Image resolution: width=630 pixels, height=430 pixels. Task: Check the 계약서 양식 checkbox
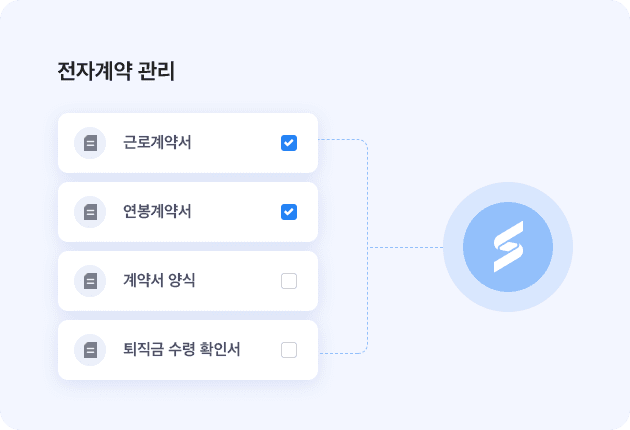click(x=289, y=281)
